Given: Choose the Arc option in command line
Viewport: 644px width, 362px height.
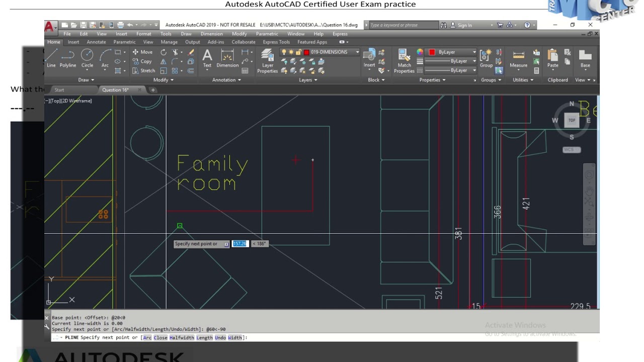Looking at the screenshot, I should [x=147, y=338].
